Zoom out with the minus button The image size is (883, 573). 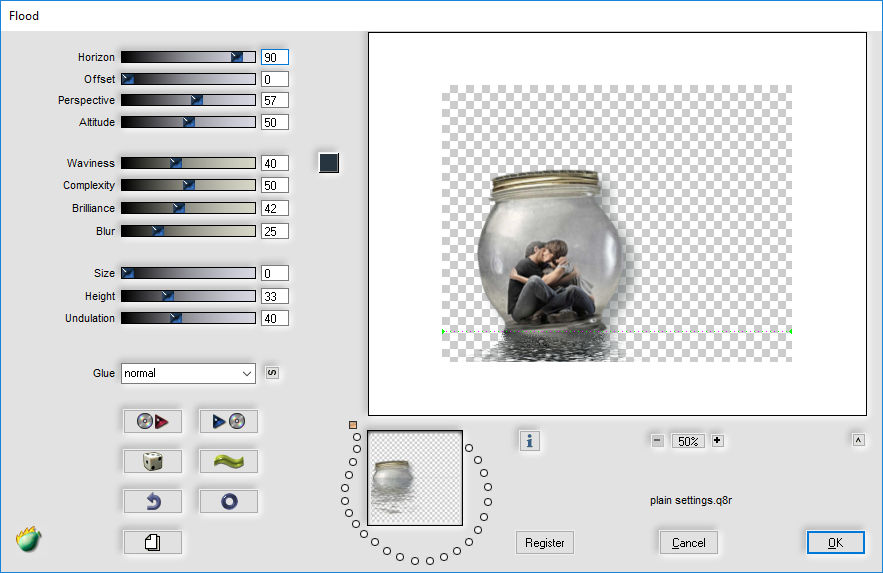tap(657, 441)
